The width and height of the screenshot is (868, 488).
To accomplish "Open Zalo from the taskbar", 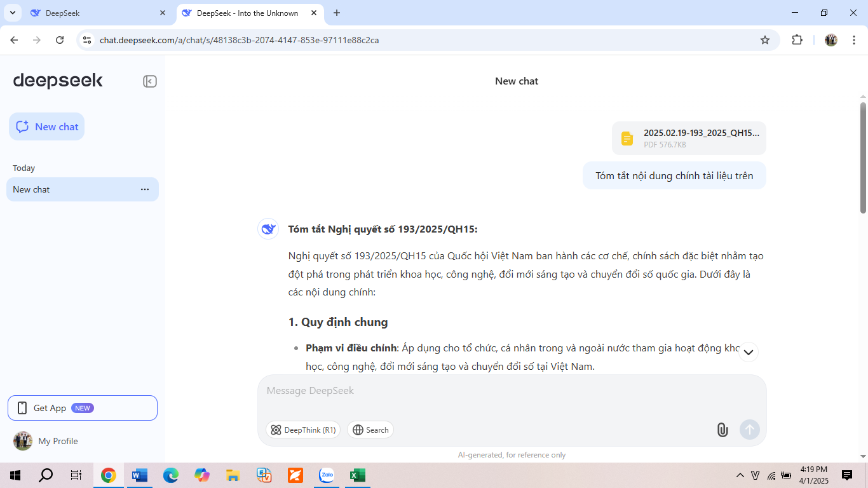I will coord(327,475).
